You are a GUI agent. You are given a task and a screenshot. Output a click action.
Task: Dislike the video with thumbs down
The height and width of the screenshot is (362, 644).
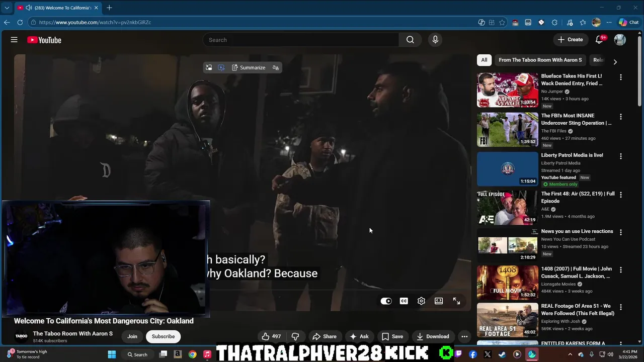(x=295, y=336)
